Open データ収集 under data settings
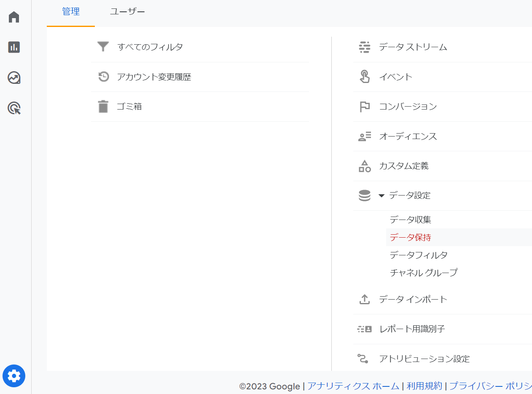The height and width of the screenshot is (394, 532). click(410, 220)
